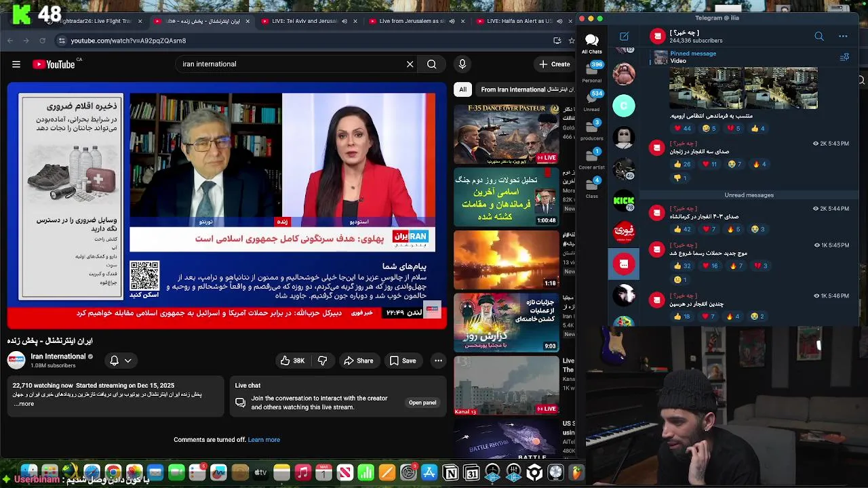Toggle thumbs-up 26 reaction on 5:43 PM message
This screenshot has width=868, height=488.
click(684, 164)
